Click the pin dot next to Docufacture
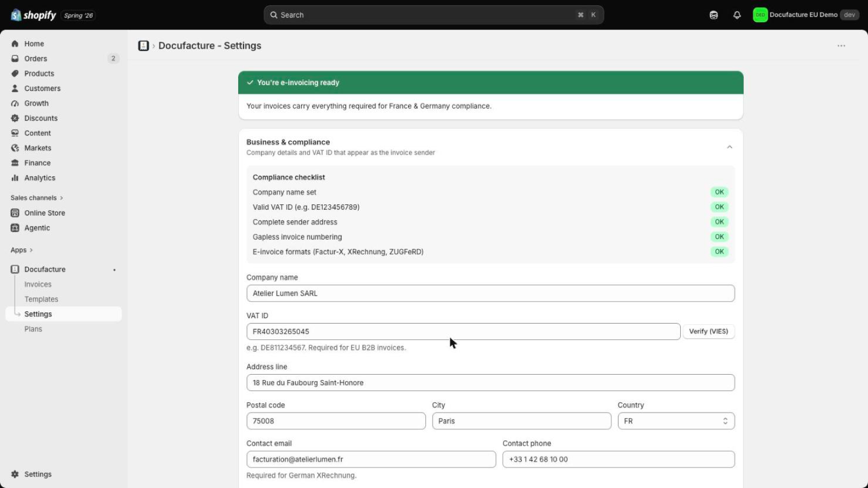Image resolution: width=868 pixels, height=488 pixels. tap(114, 270)
